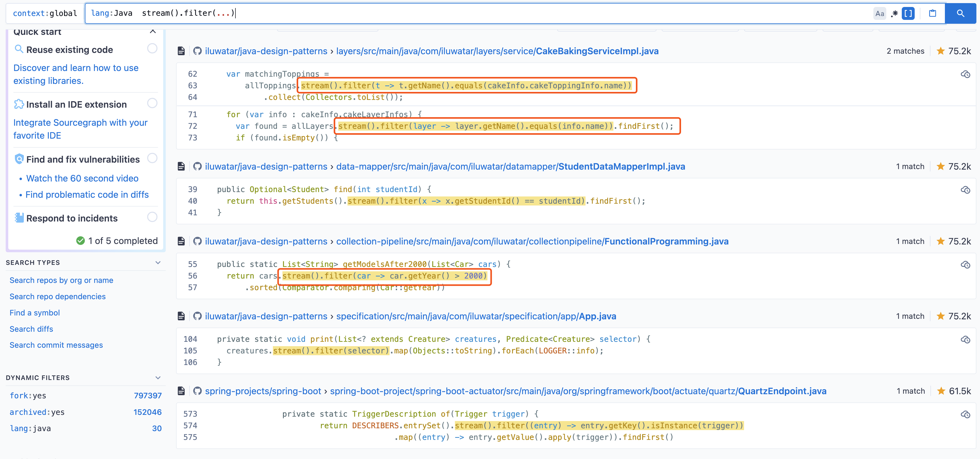980x459 pixels.
Task: Click the search query input field
Action: [x=479, y=13]
